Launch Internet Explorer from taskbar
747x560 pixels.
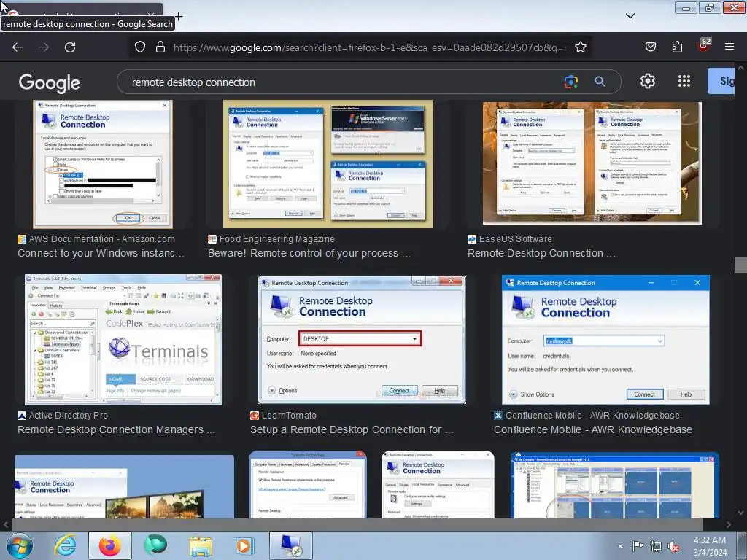point(65,545)
